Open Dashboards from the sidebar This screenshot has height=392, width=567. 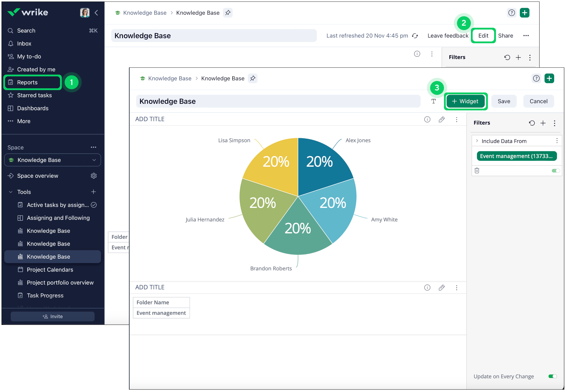tap(33, 108)
